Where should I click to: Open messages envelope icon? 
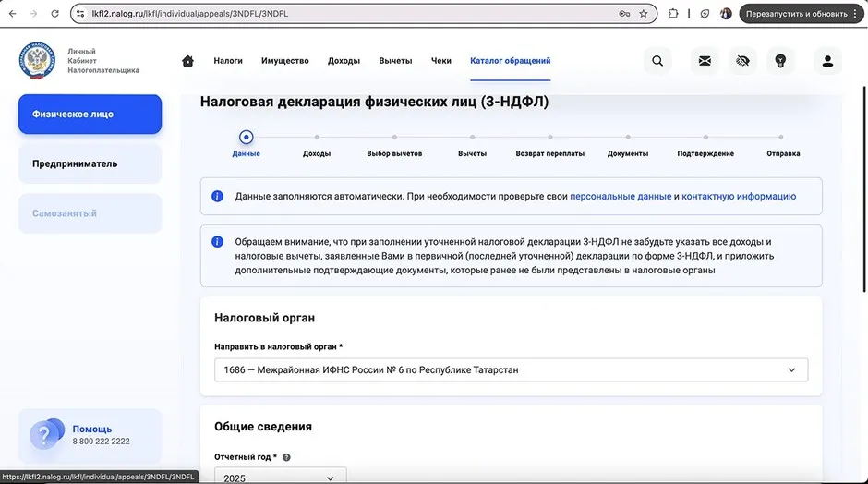[x=705, y=61]
